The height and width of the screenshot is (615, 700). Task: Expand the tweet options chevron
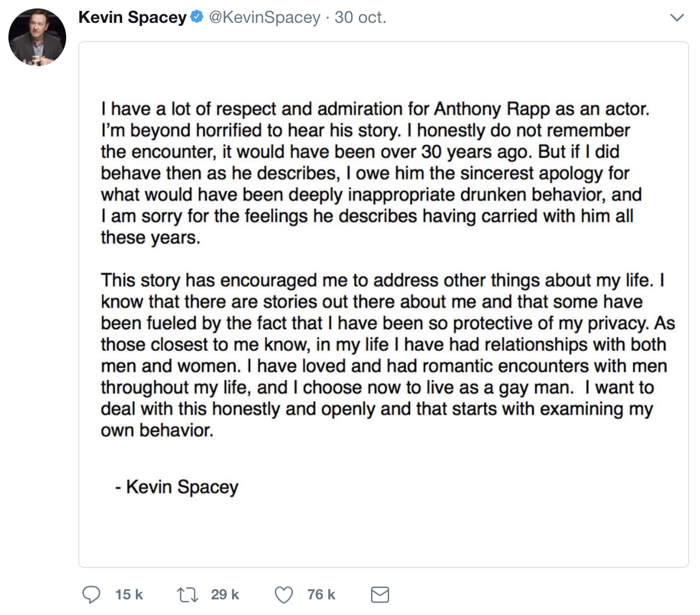[x=677, y=19]
